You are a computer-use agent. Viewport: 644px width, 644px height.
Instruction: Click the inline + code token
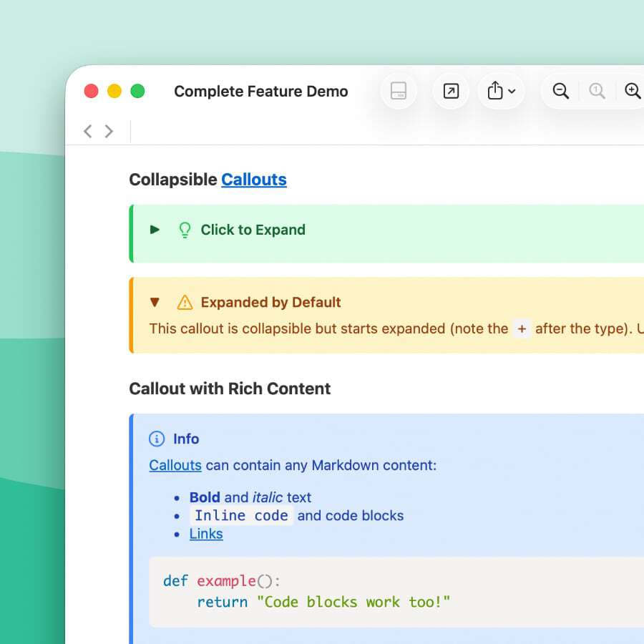[522, 328]
